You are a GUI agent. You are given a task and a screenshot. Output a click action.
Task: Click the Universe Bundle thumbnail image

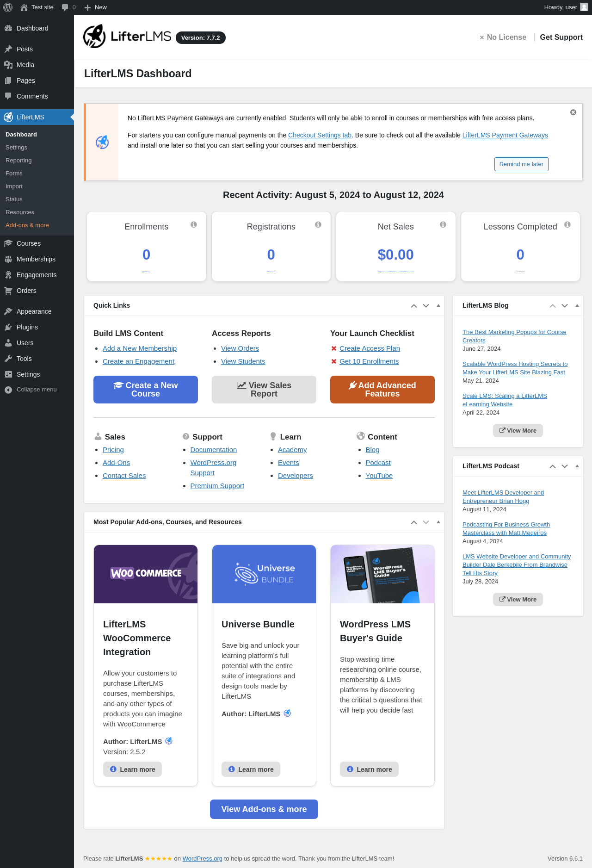click(x=264, y=574)
